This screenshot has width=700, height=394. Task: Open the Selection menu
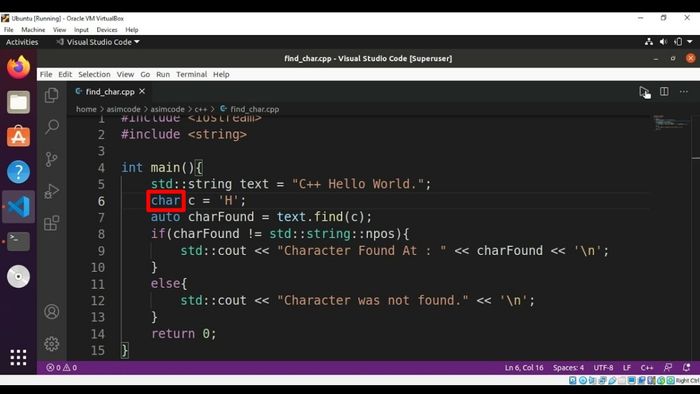(x=94, y=75)
